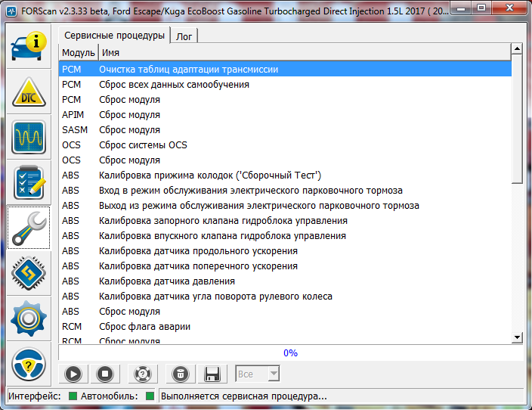Image resolution: width=532 pixels, height=410 pixels.
Task: Maximize the FORScan window
Action: (481, 8)
